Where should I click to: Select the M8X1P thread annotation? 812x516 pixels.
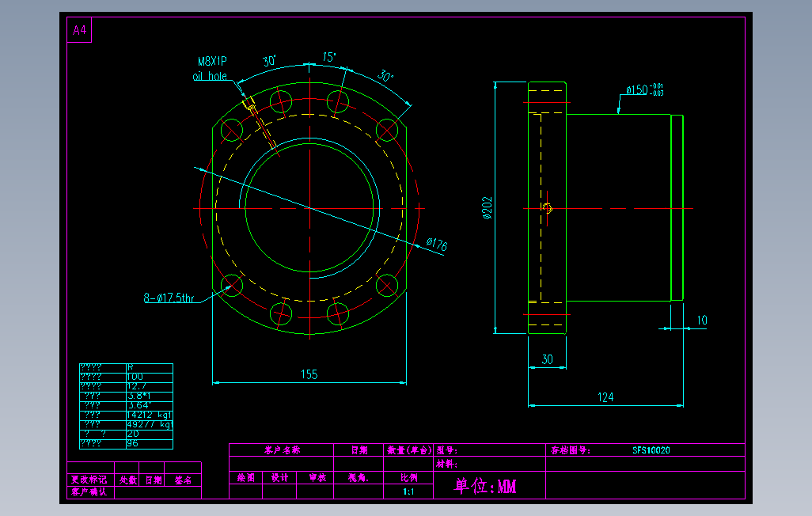point(212,61)
